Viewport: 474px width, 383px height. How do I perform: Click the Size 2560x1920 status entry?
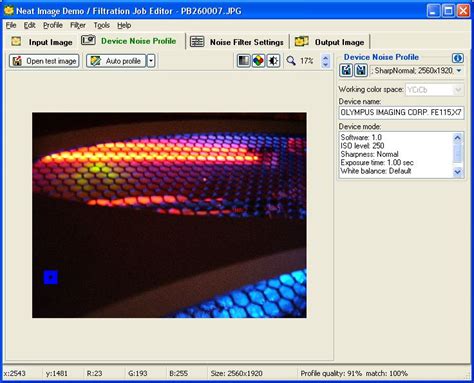237,373
